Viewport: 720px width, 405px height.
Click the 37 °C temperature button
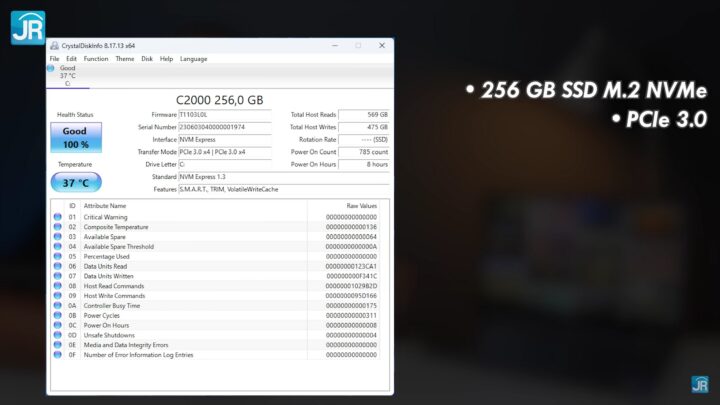click(x=76, y=182)
